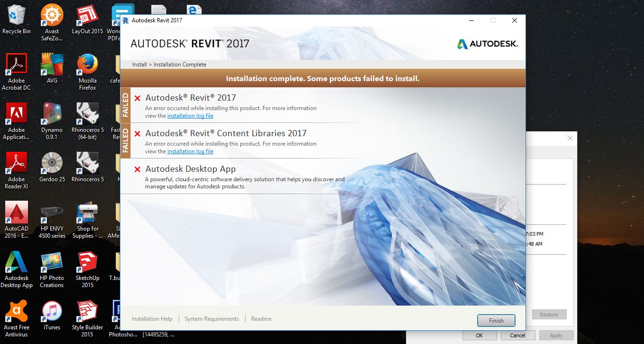The width and height of the screenshot is (644, 344).
Task: Click Restore button in background dialog
Action: pyautogui.click(x=549, y=315)
